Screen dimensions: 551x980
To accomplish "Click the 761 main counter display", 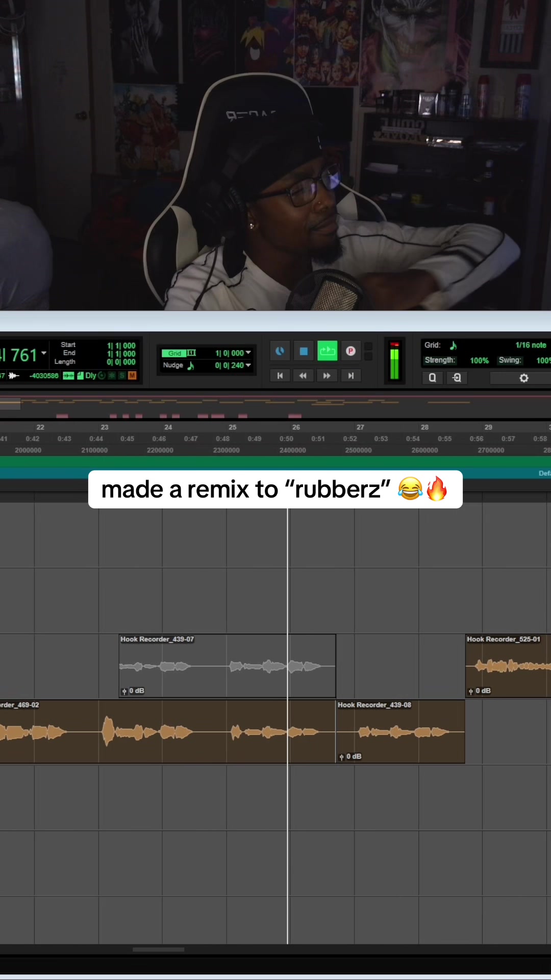I will (x=23, y=355).
